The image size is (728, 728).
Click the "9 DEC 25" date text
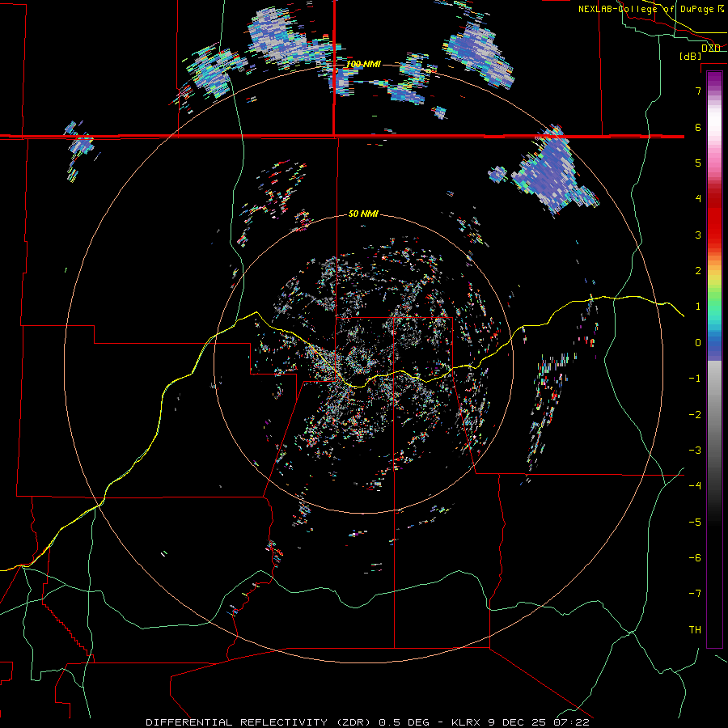pyautogui.click(x=517, y=722)
